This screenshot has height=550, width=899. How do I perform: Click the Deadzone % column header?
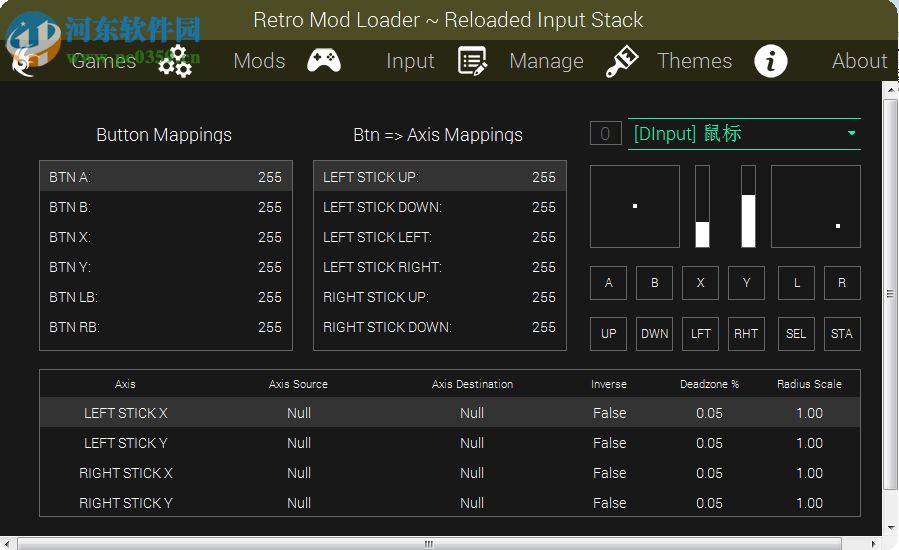click(709, 384)
